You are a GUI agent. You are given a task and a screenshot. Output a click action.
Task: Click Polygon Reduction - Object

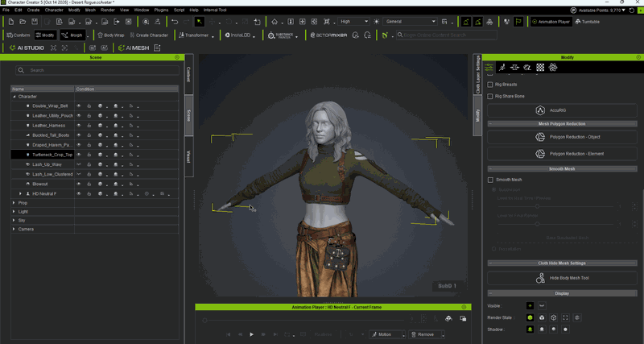[562, 137]
